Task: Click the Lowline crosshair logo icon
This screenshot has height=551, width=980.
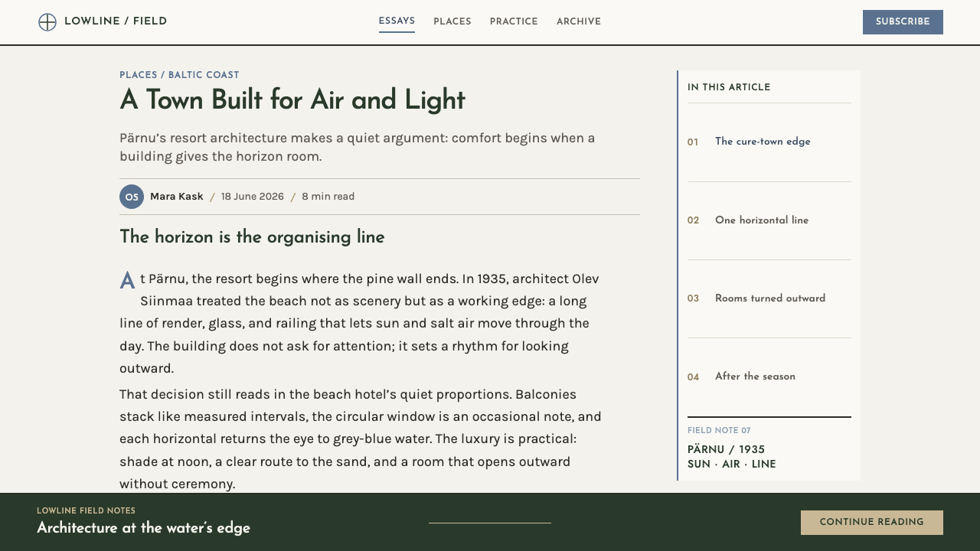Action: (x=47, y=22)
